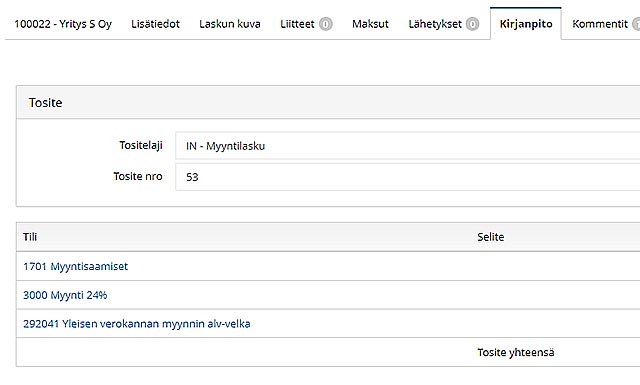This screenshot has width=640, height=385.
Task: Click the Selite column header
Action: point(491,237)
